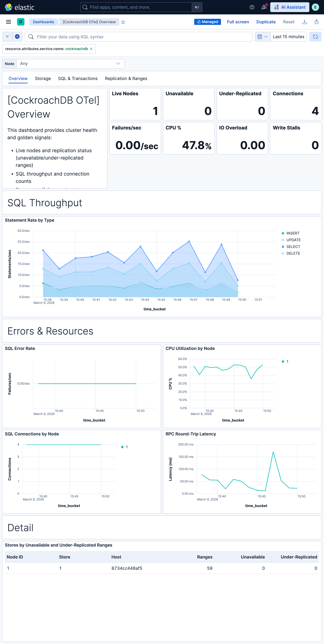This screenshot has width=324, height=644.
Task: Refresh the dashboard with the reload icon
Action: (315, 36)
